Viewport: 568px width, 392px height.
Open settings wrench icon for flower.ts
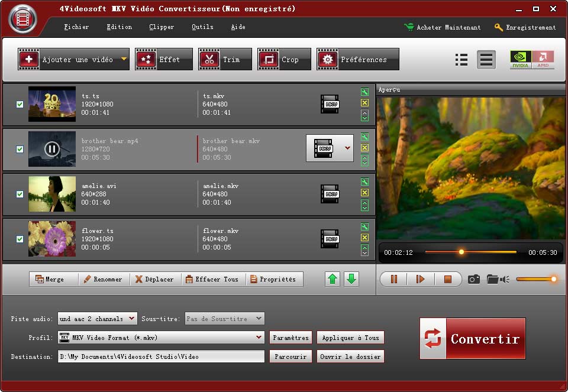pos(364,227)
